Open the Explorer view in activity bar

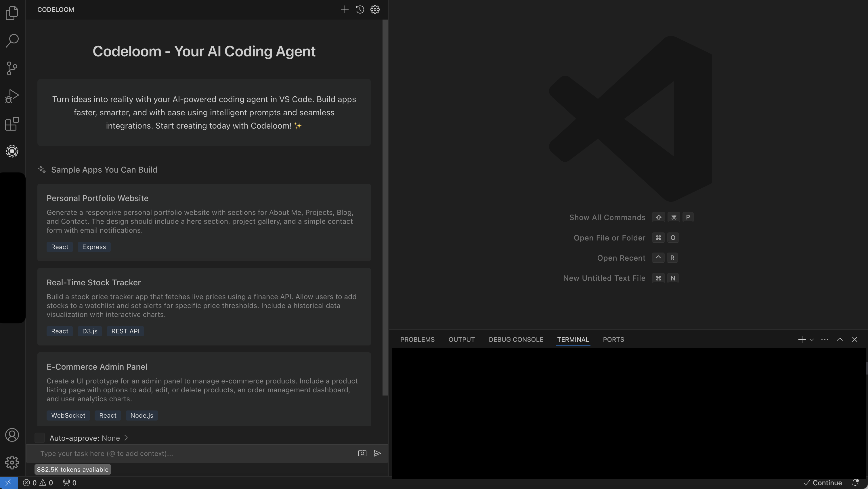point(12,13)
